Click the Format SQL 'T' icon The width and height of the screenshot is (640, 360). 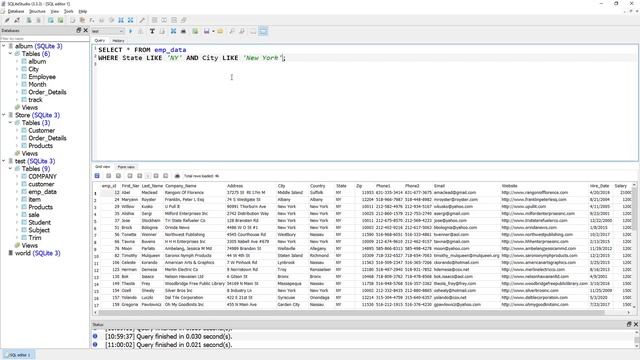tap(152, 31)
